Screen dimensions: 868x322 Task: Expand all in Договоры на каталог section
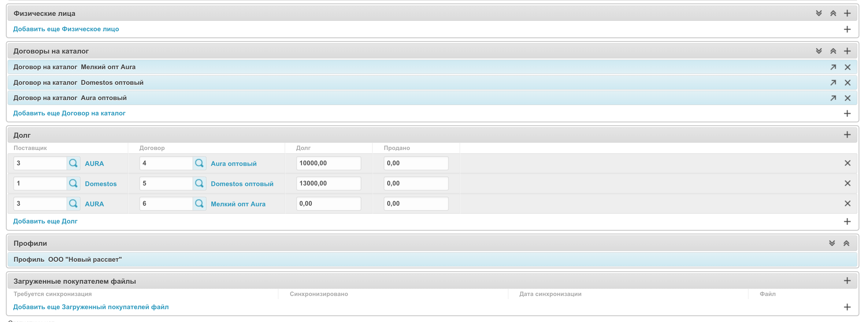818,51
